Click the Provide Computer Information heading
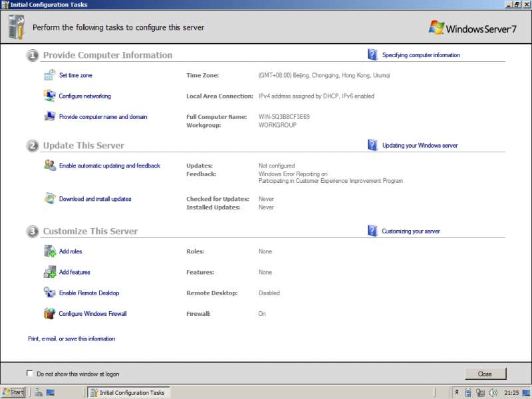 click(108, 55)
